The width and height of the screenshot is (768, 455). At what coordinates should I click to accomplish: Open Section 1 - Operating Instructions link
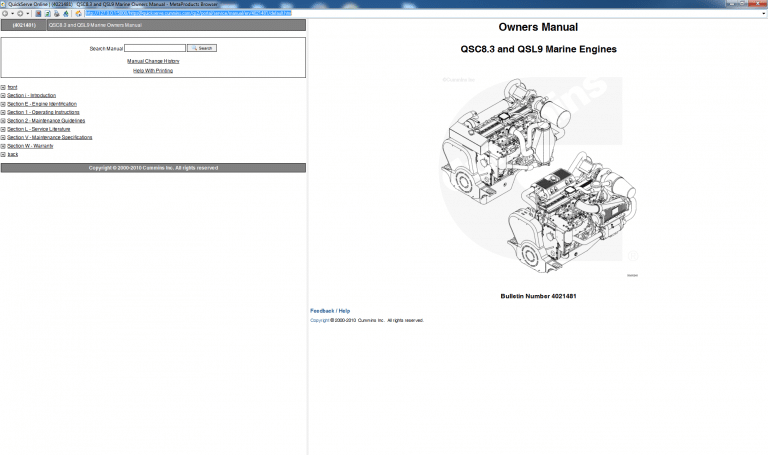[43, 112]
